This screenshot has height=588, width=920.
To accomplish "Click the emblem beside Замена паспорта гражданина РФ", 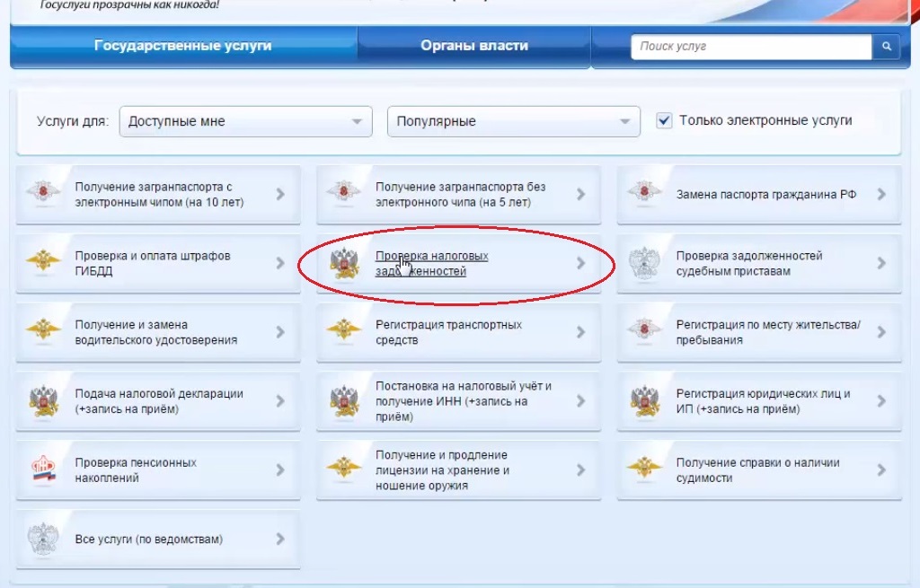I will [x=644, y=192].
